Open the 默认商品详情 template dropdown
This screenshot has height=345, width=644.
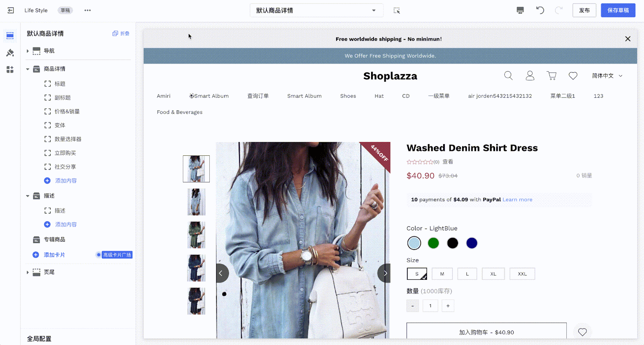tap(316, 10)
